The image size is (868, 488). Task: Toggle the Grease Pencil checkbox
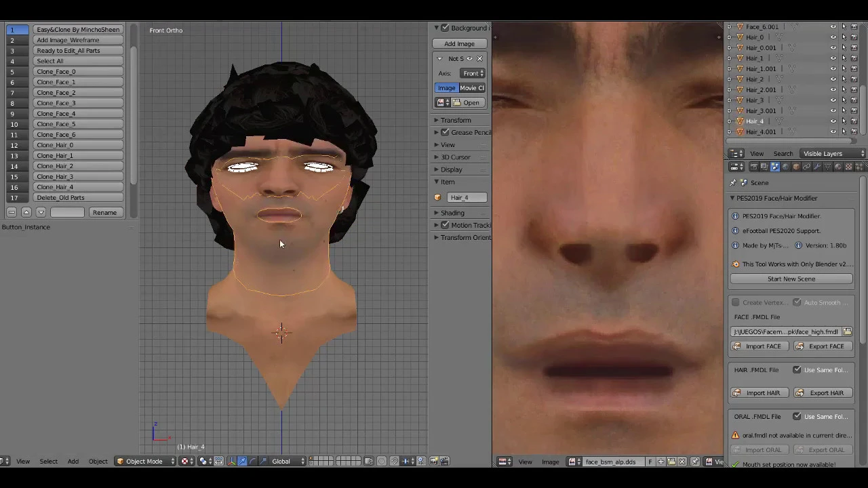tap(445, 132)
